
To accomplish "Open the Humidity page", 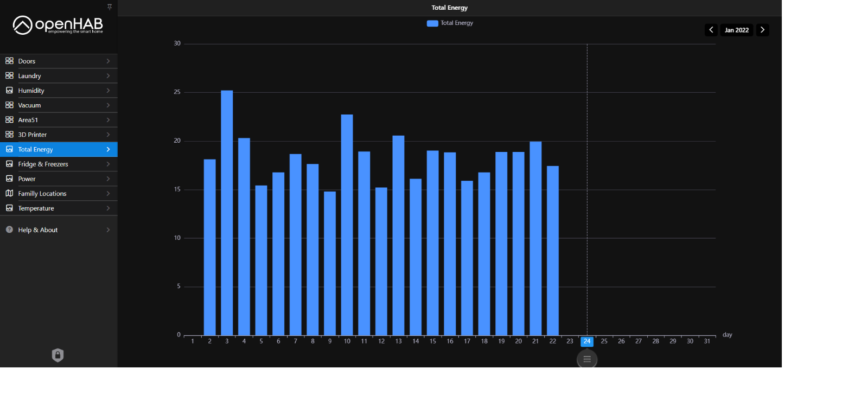I will pos(59,90).
